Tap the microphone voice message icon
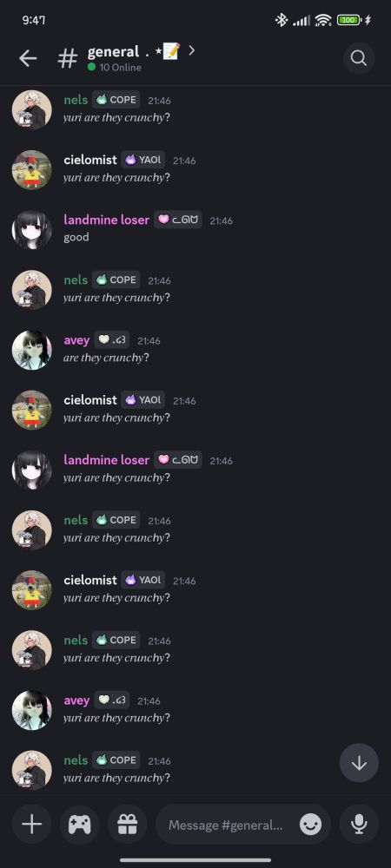The image size is (391, 868). [359, 825]
